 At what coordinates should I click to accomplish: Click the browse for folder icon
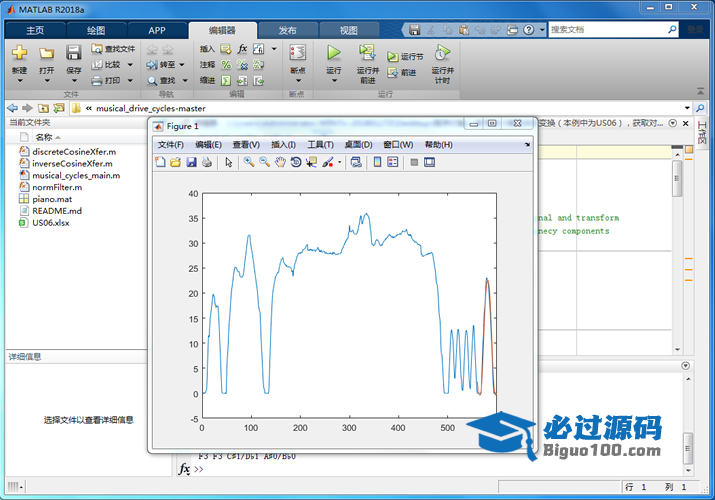coord(59,108)
